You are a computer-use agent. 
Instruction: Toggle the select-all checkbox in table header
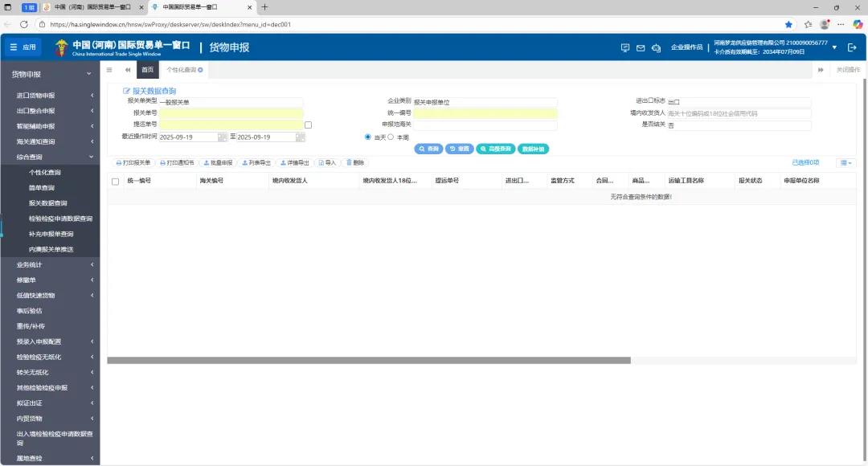(115, 182)
